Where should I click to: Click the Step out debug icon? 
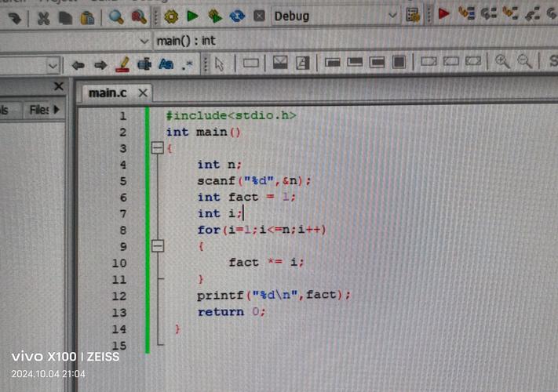coord(532,13)
